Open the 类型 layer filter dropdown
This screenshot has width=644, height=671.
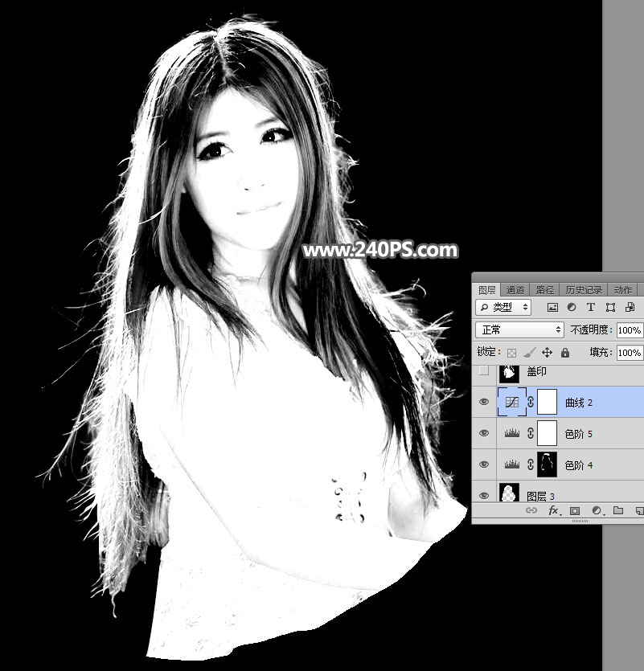point(504,307)
